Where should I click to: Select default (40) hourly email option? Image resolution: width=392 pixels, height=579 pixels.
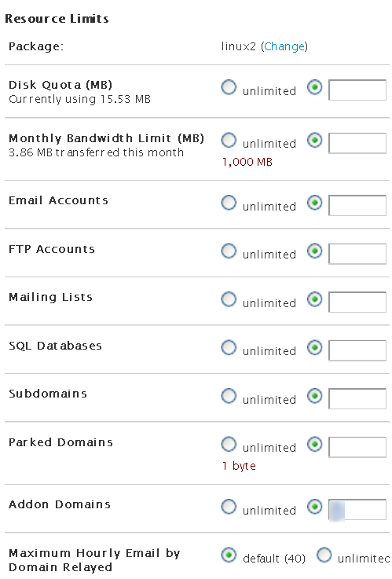click(229, 555)
